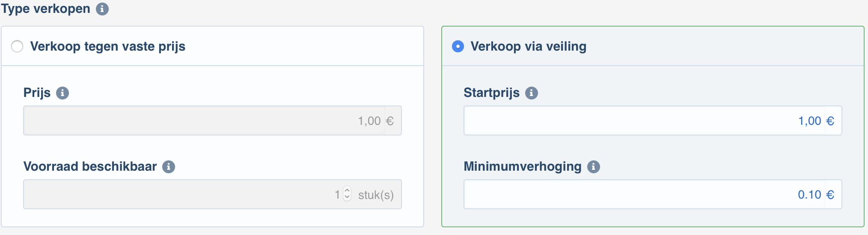868x235 pixels.
Task: Increase stock with the stepper up arrow
Action: pyautogui.click(x=347, y=191)
